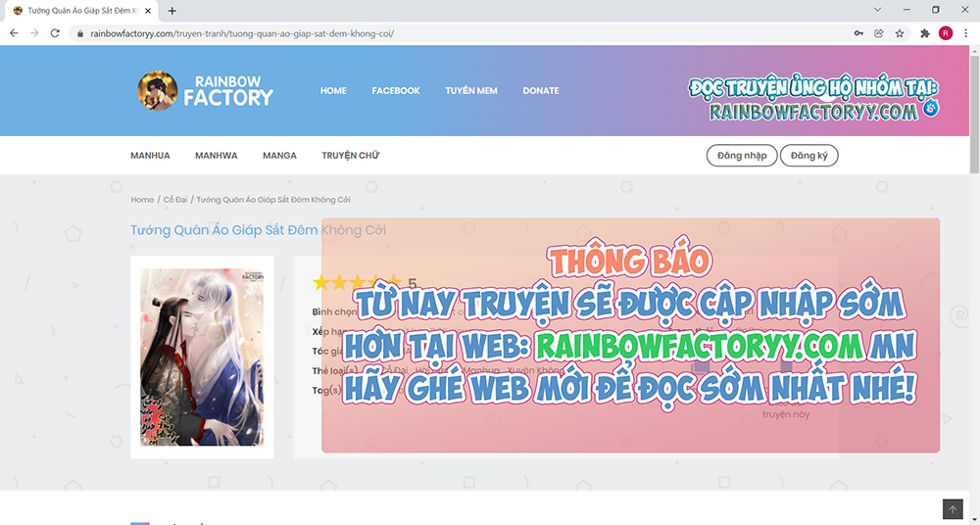
Task: Open the saved passwords key icon
Action: pyautogui.click(x=858, y=32)
